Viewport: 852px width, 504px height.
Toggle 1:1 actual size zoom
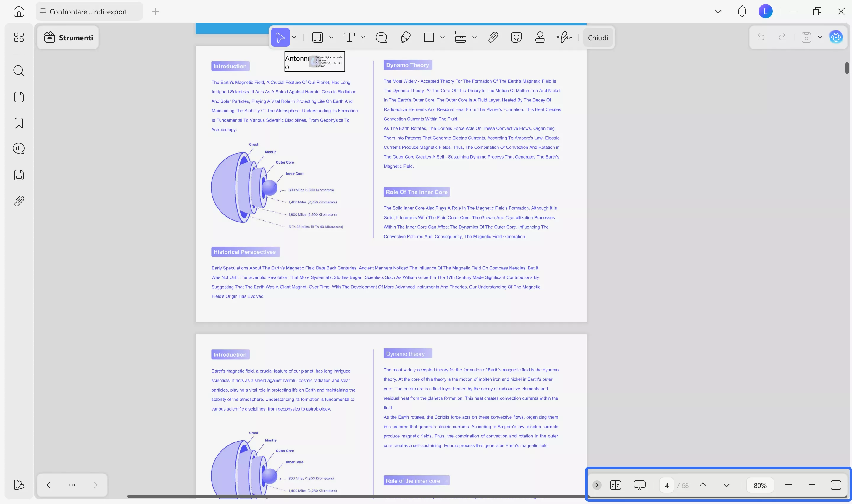836,485
